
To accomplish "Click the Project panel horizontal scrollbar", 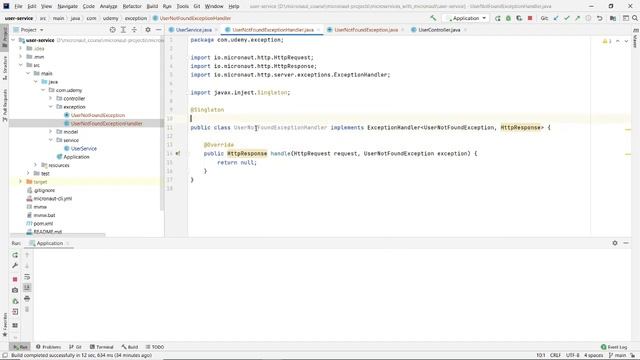I will [58, 235].
